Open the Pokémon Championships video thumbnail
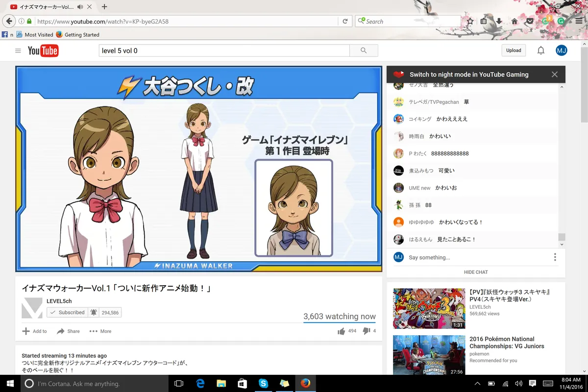Screen dimensions: 588x392 click(429, 355)
